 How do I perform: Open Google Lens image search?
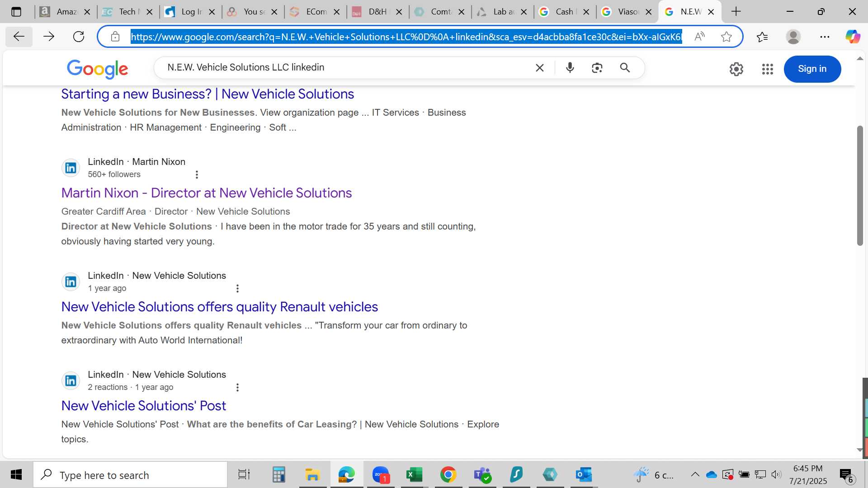click(597, 68)
